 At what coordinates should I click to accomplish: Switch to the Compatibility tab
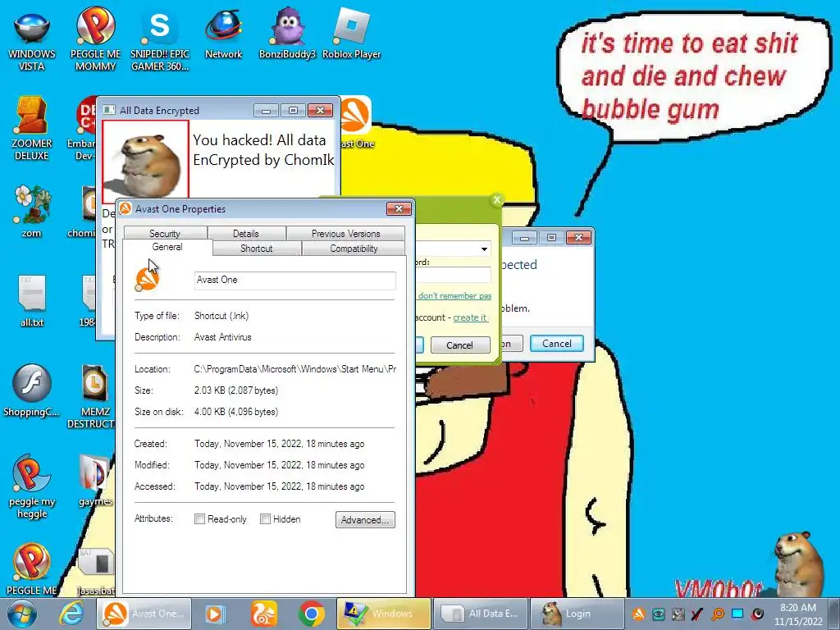pos(354,248)
